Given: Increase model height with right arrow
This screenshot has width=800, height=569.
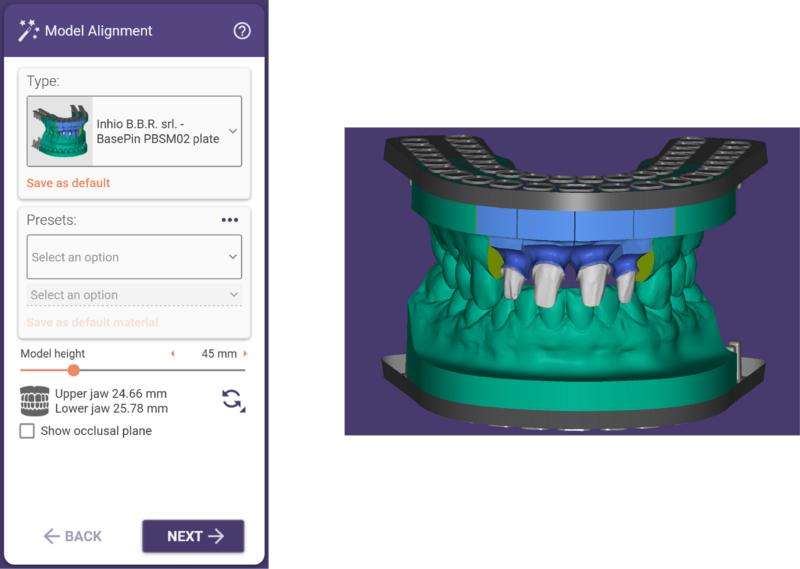Looking at the screenshot, I should click(245, 354).
